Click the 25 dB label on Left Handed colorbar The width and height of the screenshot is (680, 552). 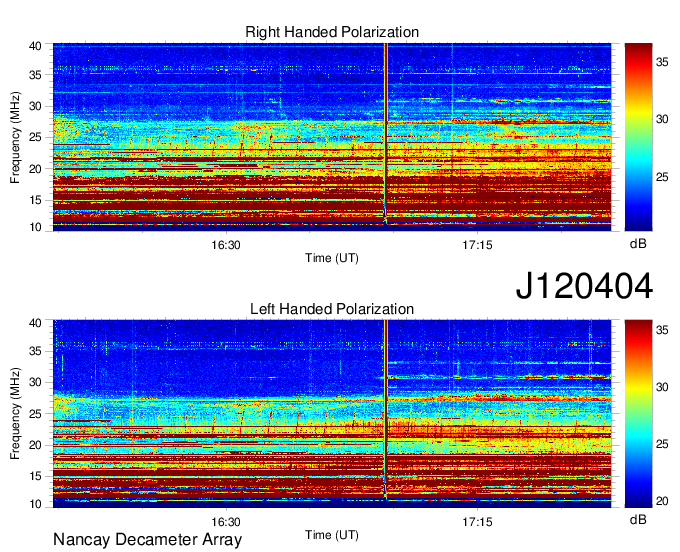click(x=662, y=444)
